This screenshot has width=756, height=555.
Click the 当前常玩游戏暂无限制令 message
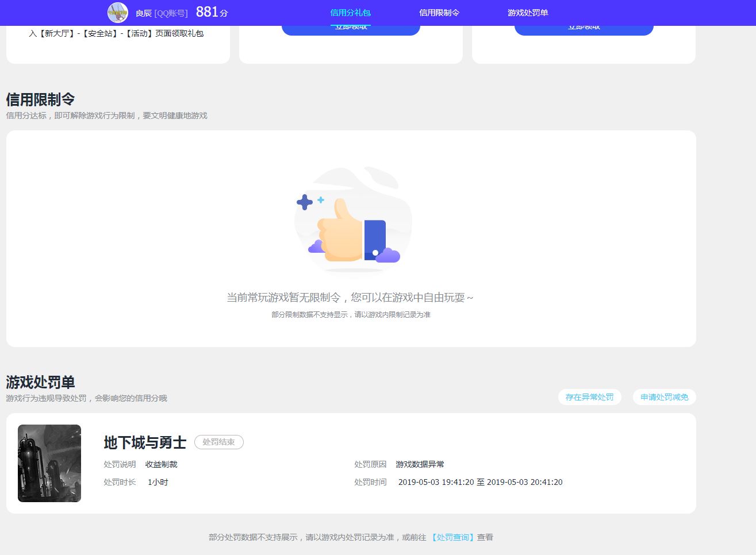350,298
